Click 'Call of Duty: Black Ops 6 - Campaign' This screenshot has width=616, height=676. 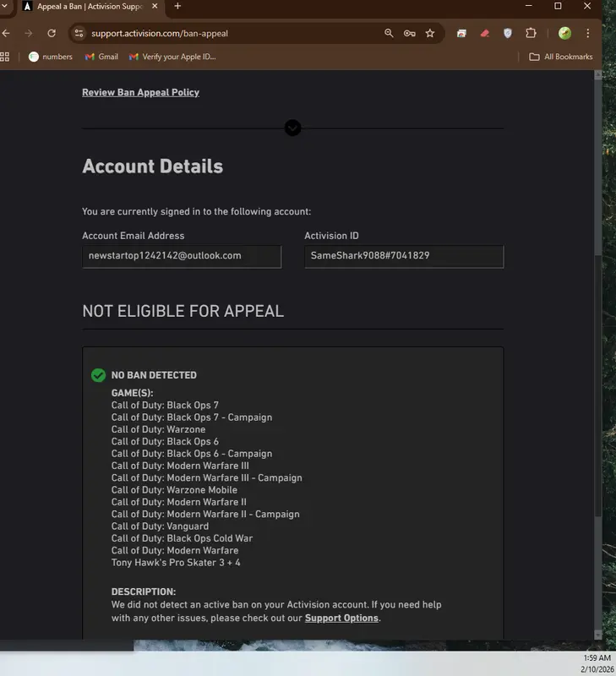192,454
